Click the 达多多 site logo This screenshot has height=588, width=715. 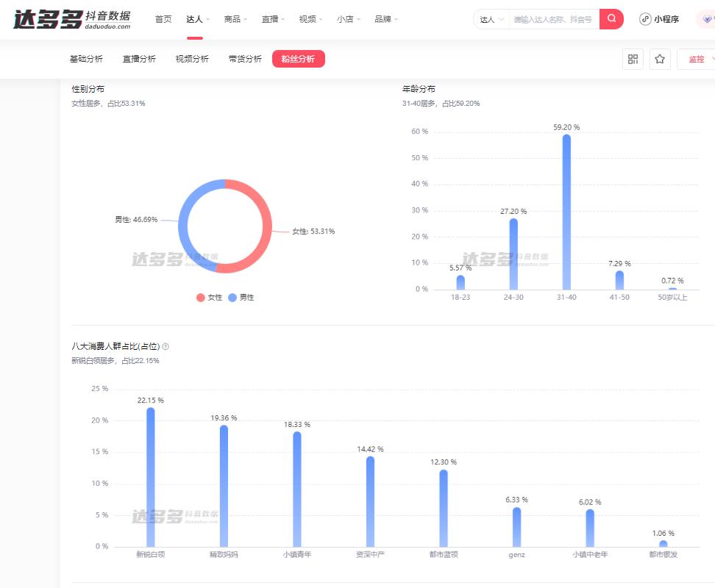(66, 18)
